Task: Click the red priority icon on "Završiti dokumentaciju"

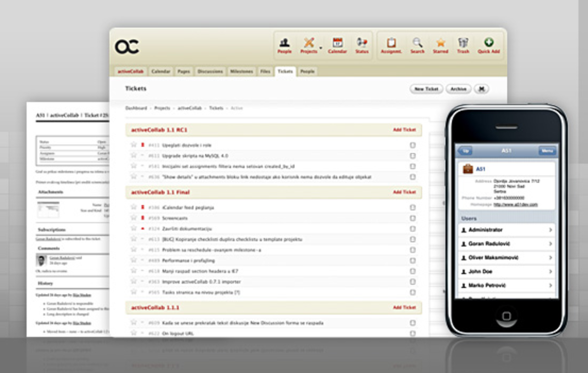Action: [x=143, y=228]
